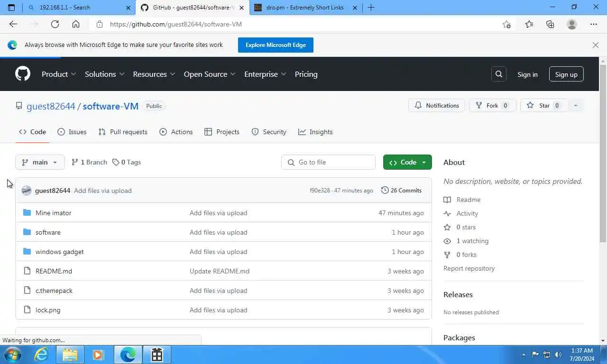This screenshot has height=364, width=607.
Task: Click the Edge profile avatar icon
Action: [572, 24]
